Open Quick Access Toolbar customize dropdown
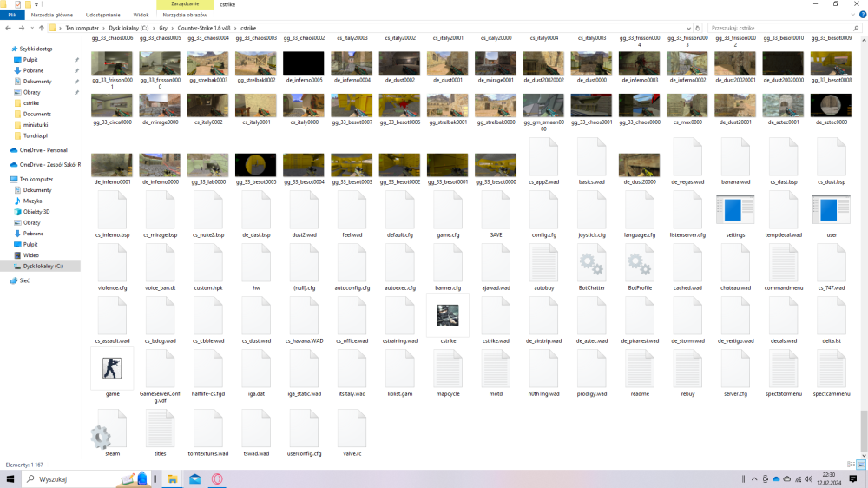868x488 pixels. pos(36,4)
